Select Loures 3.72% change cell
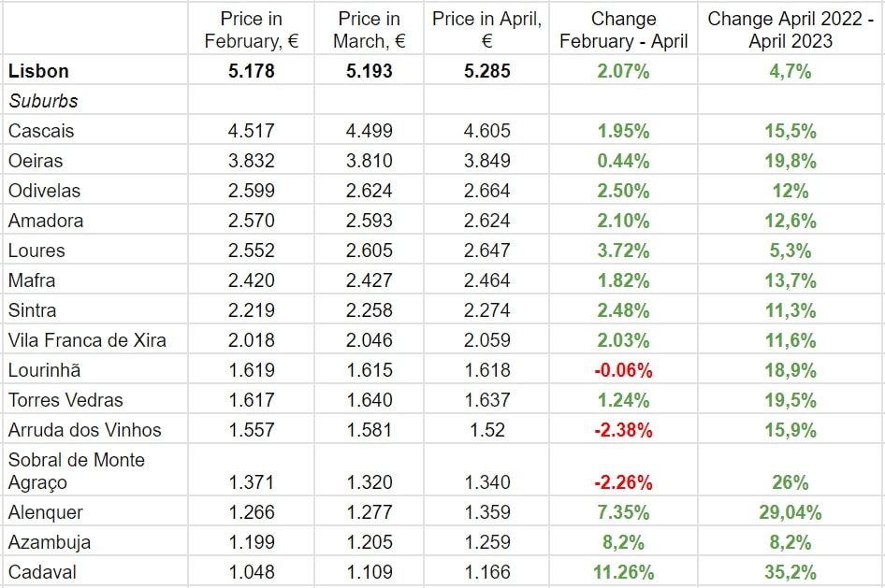Image resolution: width=885 pixels, height=588 pixels. 623,251
